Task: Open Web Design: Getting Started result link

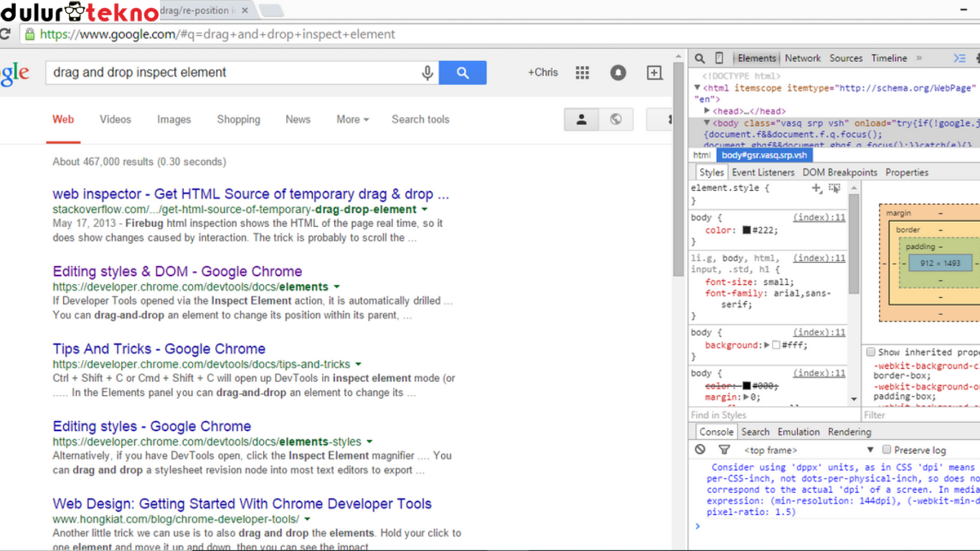Action: pos(242,504)
